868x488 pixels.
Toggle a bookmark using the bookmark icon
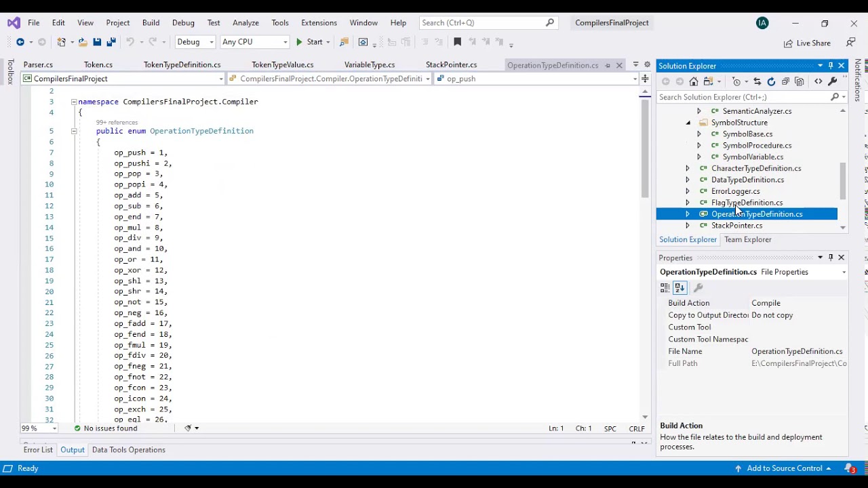coord(457,42)
